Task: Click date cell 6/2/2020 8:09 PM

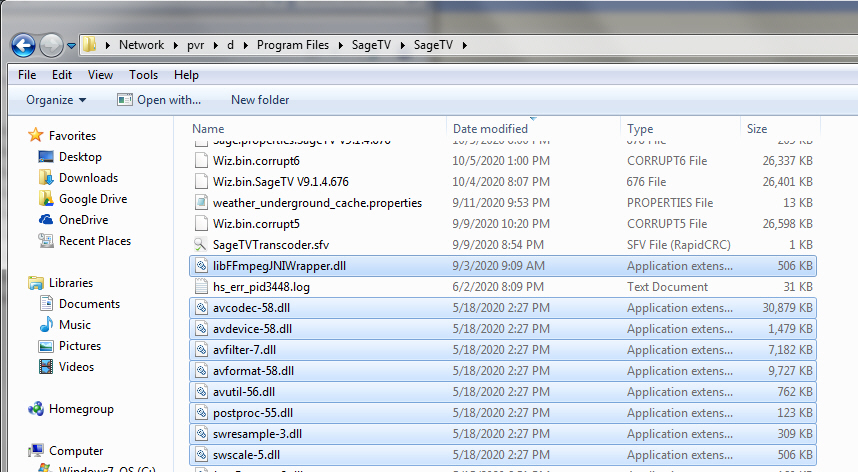Action: click(498, 287)
